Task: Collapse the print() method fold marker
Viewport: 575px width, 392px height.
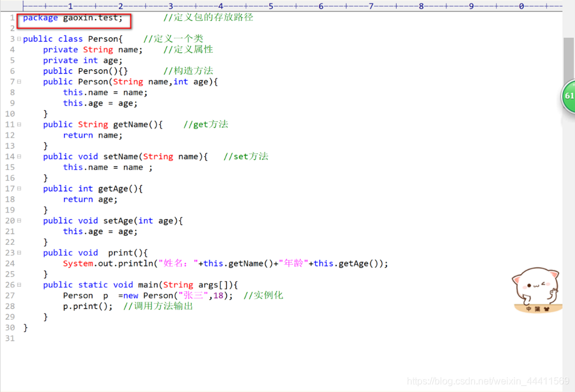Action: pyautogui.click(x=19, y=253)
